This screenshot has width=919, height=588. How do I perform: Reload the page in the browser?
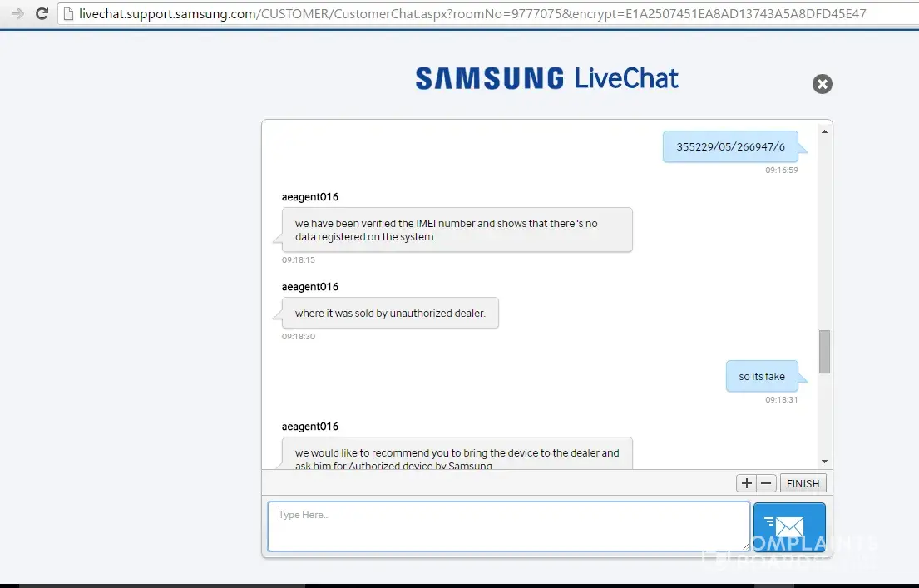(42, 13)
